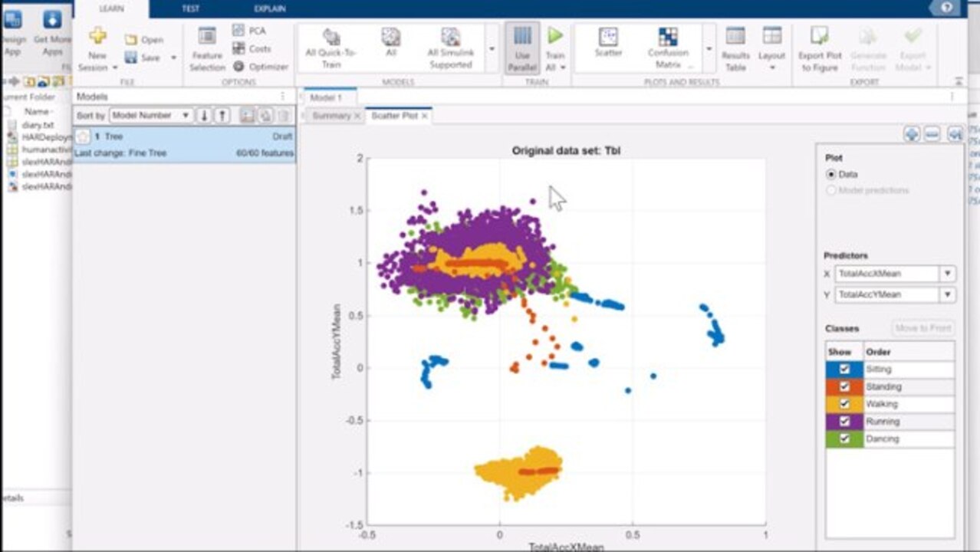Viewport: 980px width, 552px height.
Task: Select the Data radio button
Action: [831, 174]
